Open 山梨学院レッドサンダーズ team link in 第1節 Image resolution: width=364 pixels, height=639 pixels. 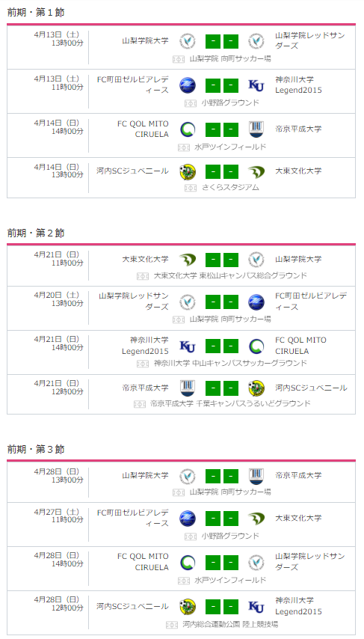pos(310,40)
